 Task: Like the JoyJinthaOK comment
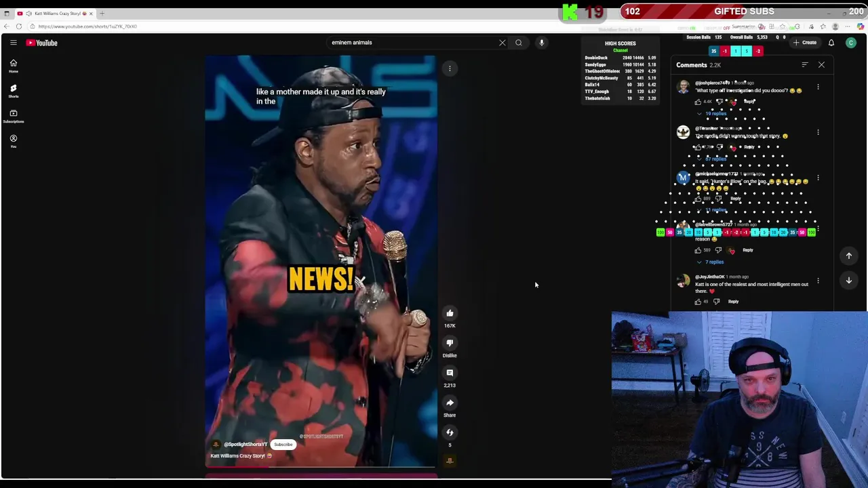tap(698, 302)
